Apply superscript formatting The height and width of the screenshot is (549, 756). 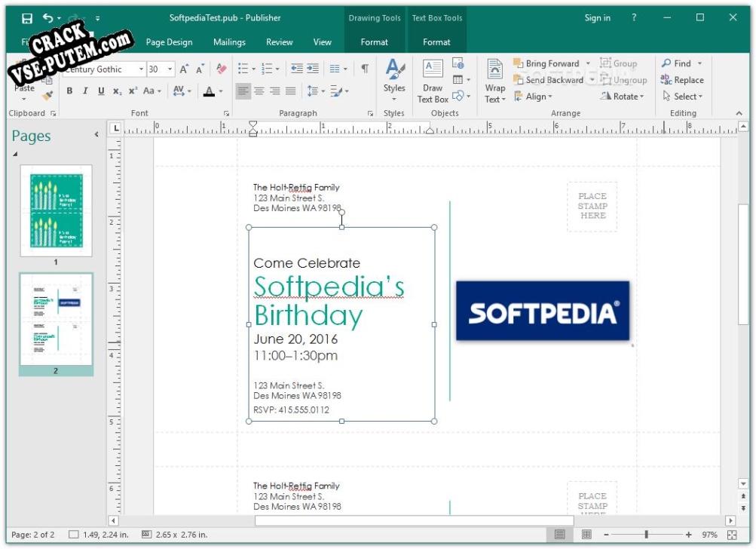pos(133,90)
